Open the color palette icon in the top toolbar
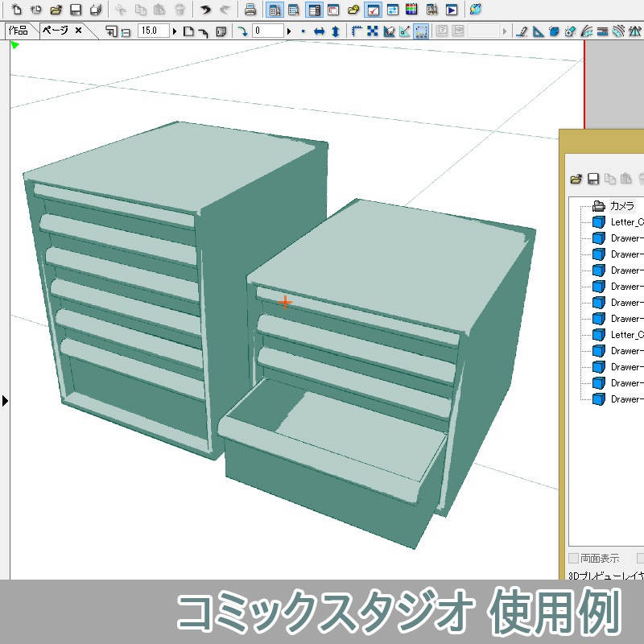 pyautogui.click(x=412, y=10)
